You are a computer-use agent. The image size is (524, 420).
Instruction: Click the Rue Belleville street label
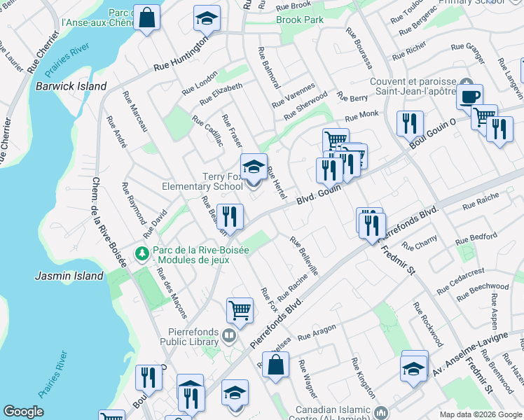coord(304,255)
